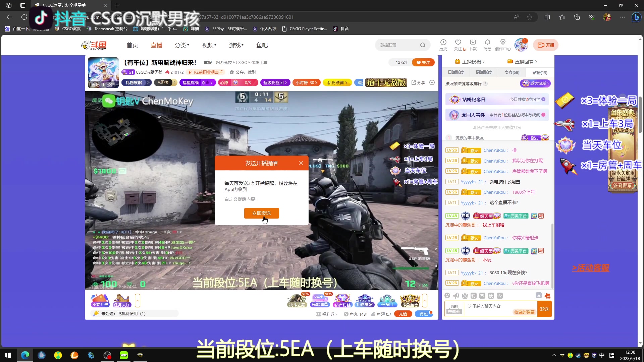Open the streamer avatar thumbnail
The width and height of the screenshot is (644, 362).
pos(103,72)
